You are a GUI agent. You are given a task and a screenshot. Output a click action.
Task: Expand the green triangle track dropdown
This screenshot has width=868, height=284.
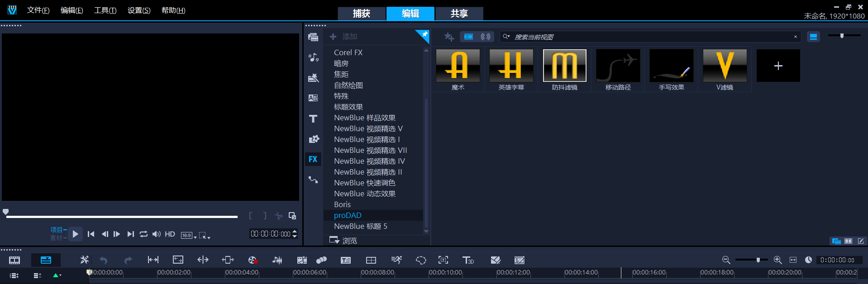point(57,275)
